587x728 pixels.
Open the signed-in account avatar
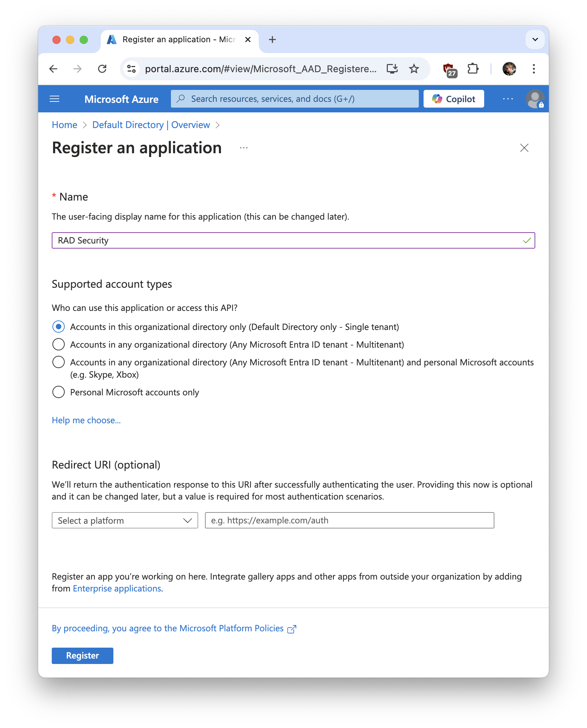[535, 99]
